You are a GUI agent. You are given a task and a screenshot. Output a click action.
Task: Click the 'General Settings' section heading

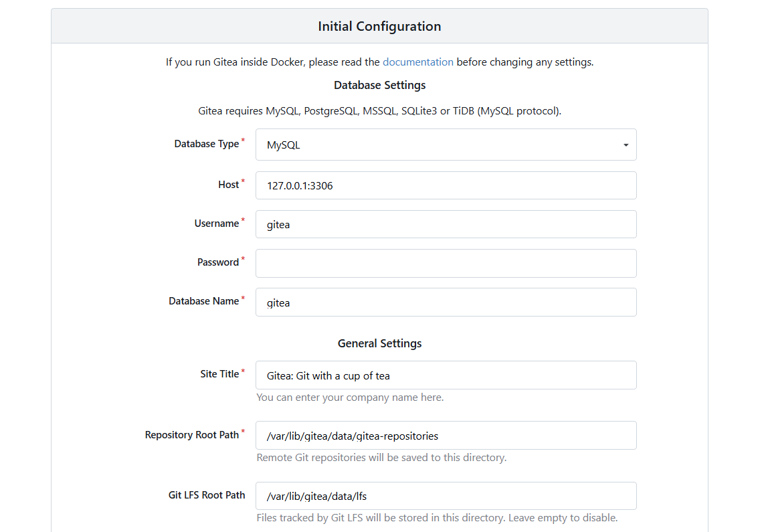379,343
